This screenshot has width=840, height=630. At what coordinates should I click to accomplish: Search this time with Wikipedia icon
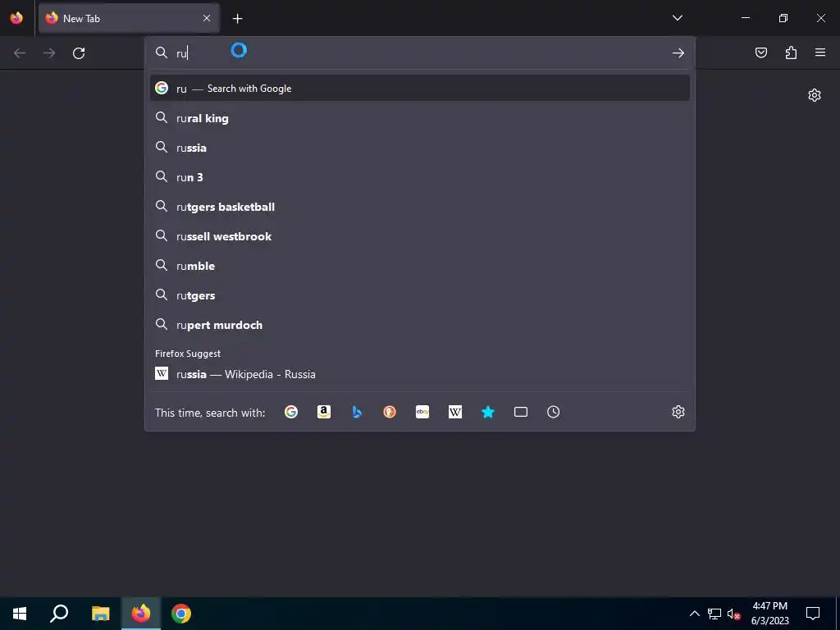click(454, 412)
